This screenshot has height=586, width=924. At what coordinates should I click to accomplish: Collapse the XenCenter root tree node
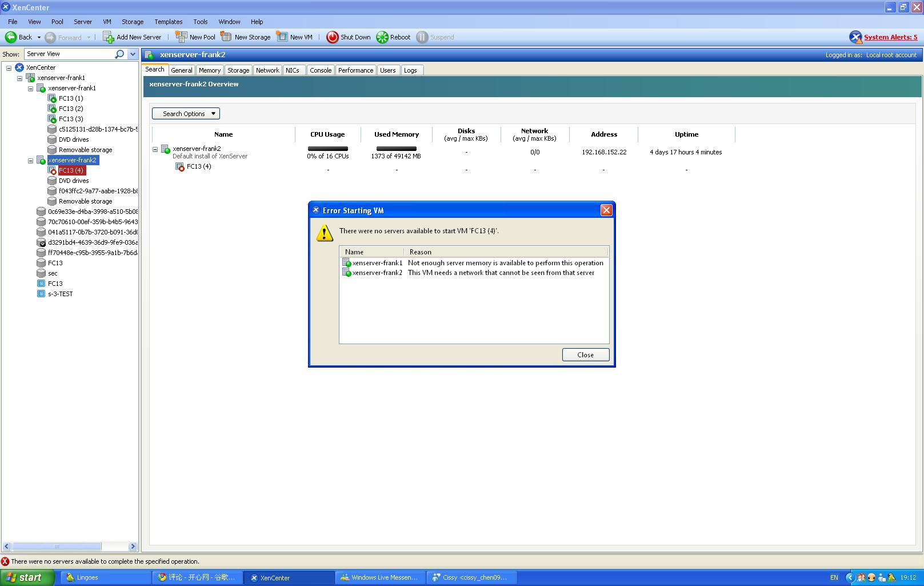9,68
